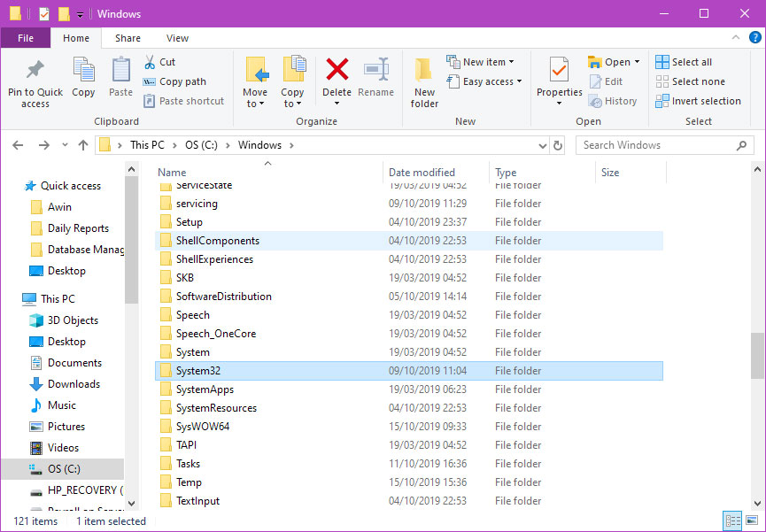
Task: Click Invert selection in ribbon
Action: click(x=698, y=101)
